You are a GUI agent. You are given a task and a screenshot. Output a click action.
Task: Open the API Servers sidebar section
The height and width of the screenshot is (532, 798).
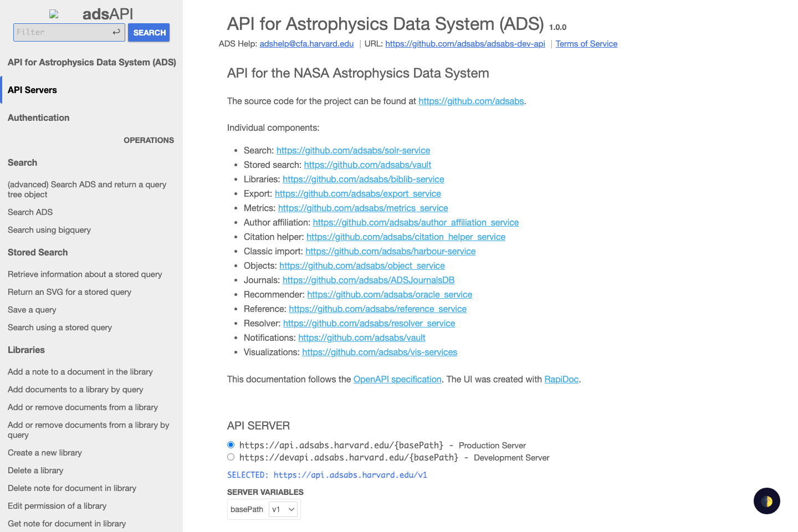point(32,90)
